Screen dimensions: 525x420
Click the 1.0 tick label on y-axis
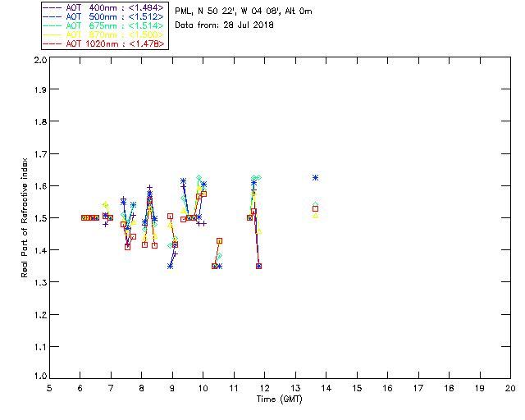(40, 377)
